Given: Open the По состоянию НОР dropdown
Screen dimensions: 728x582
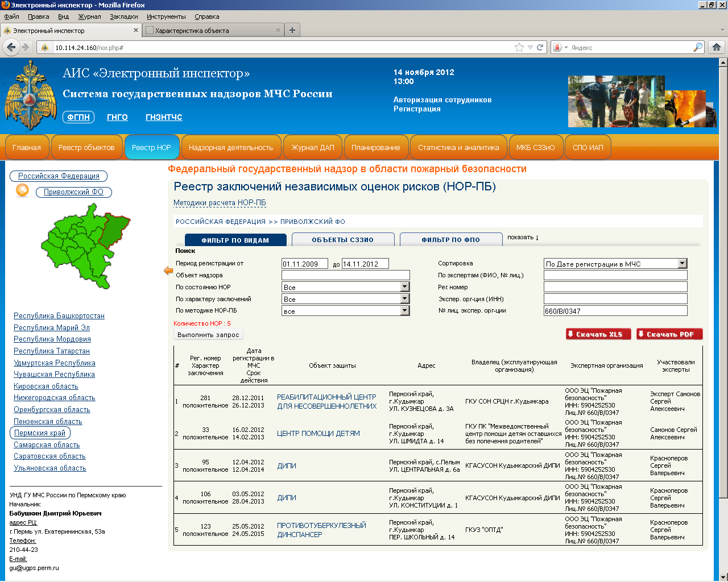Looking at the screenshot, I should point(405,287).
